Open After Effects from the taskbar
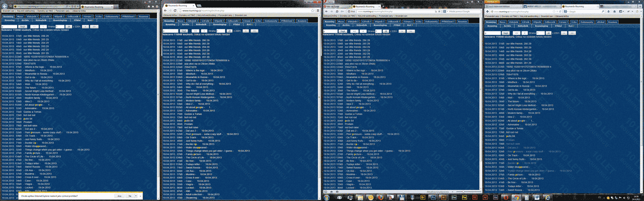 pos(495,197)
